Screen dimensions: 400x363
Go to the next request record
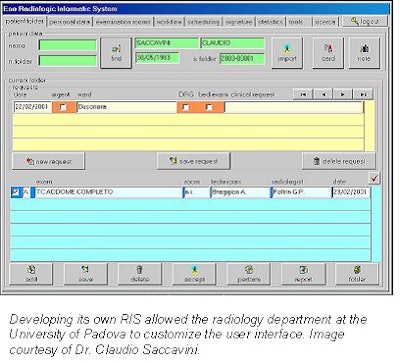pos(343,94)
